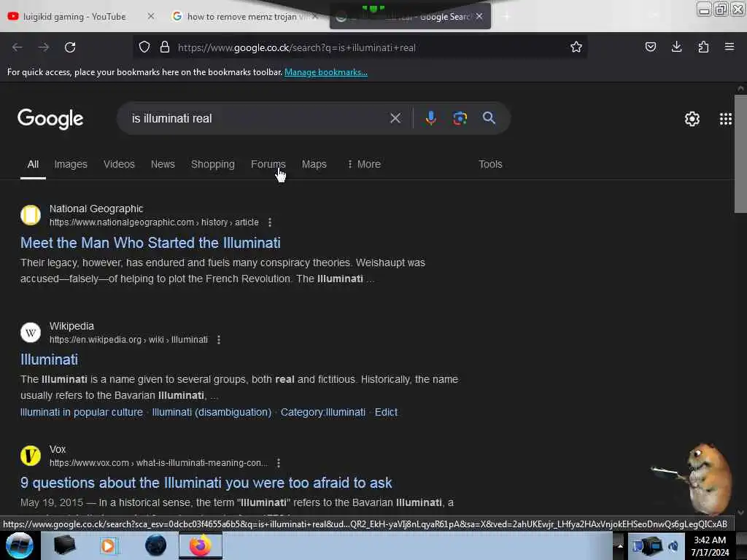Click the page vertical scrollbar thumb
Viewport: 747px width, 560px height.
pos(740,153)
